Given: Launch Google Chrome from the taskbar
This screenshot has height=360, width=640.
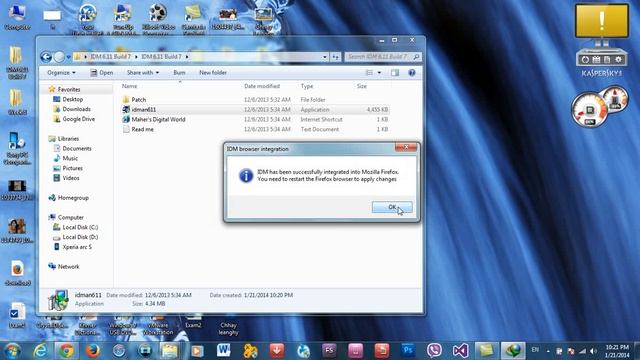Looking at the screenshot, I should pyautogui.click(x=67, y=351).
